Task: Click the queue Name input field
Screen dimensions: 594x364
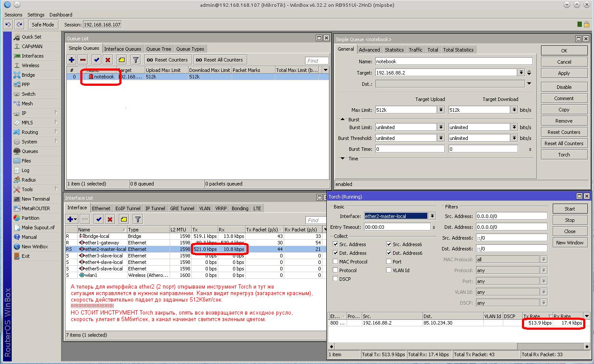Action: tap(453, 62)
